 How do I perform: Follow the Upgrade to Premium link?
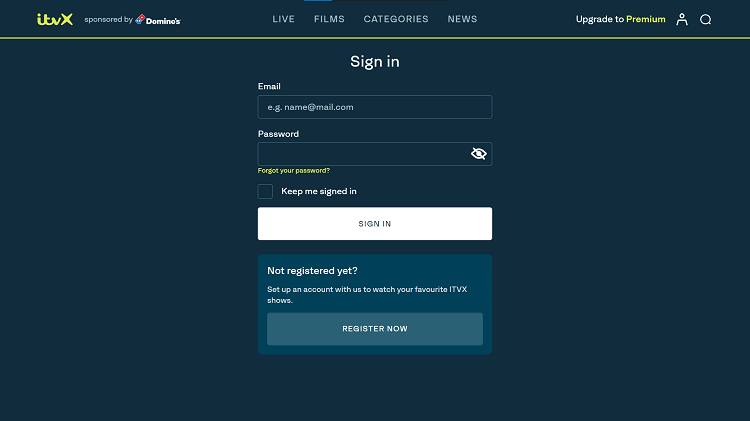point(620,19)
